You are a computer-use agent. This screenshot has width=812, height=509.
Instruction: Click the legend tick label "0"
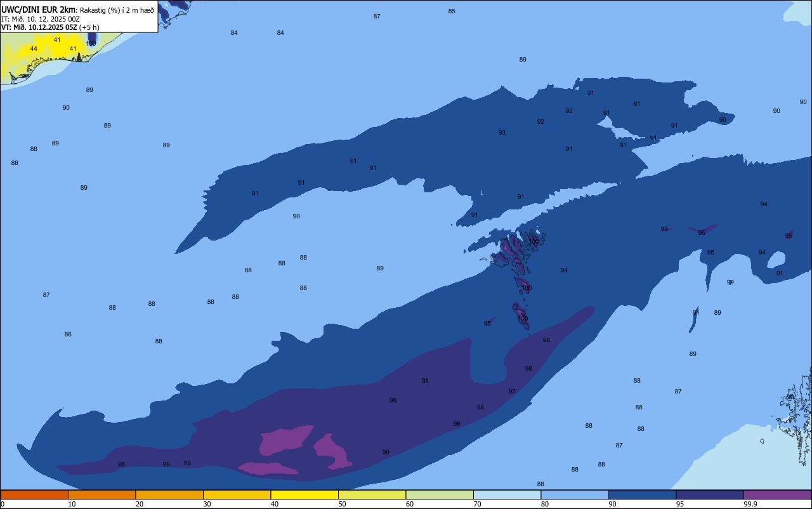[3, 504]
